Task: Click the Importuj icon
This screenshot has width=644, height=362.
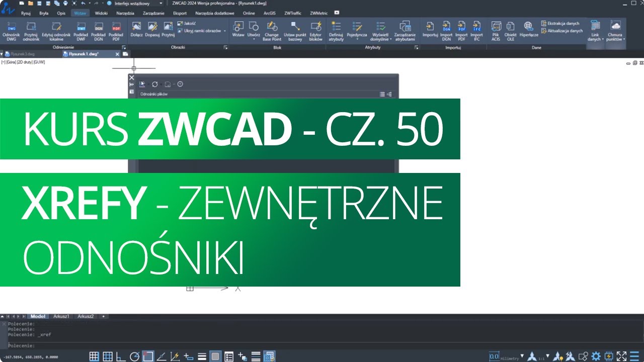Action: coord(430,29)
